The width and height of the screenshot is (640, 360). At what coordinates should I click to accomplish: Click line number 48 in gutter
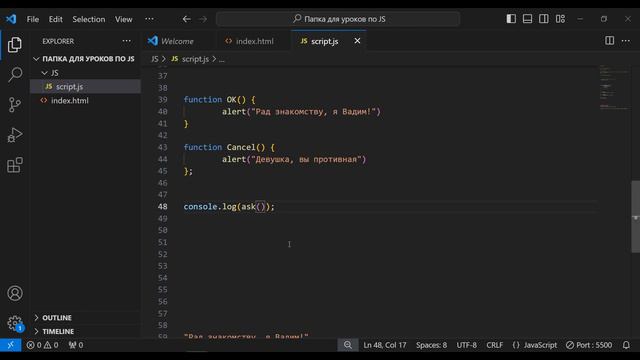click(x=162, y=207)
